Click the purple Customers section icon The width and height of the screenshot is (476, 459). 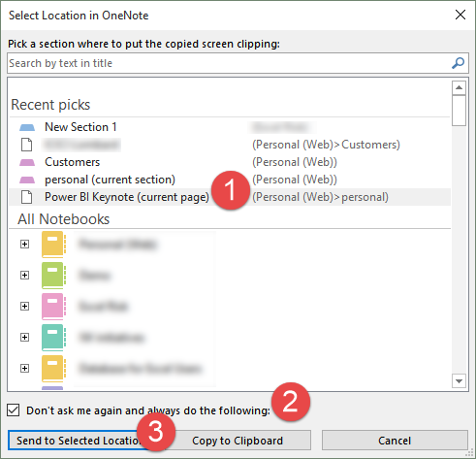click(27, 162)
